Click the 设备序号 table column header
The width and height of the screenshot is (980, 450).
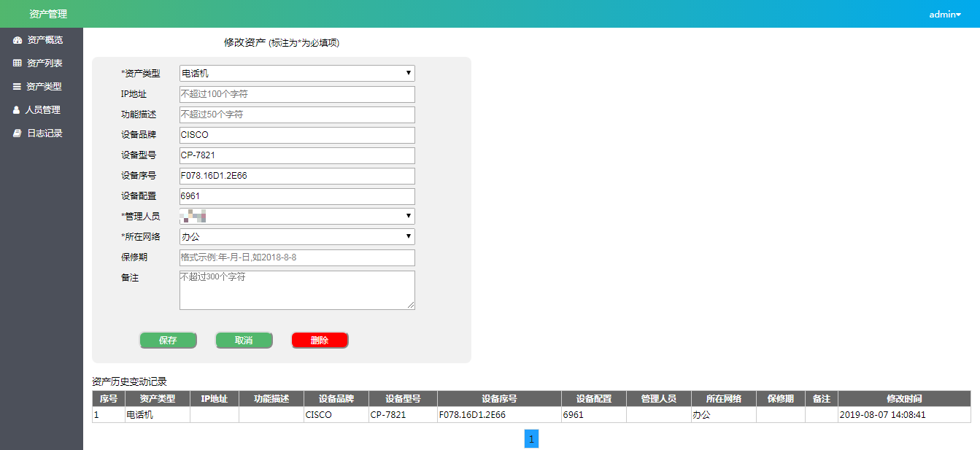(500, 399)
